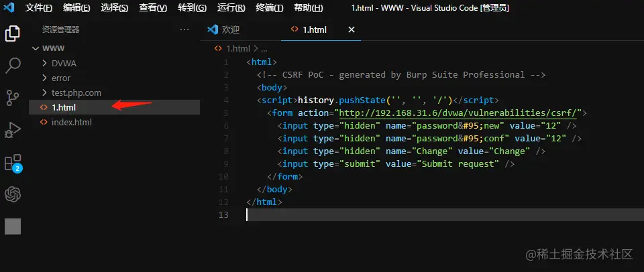Click the CSRF PoC comment on line 2

[401, 74]
